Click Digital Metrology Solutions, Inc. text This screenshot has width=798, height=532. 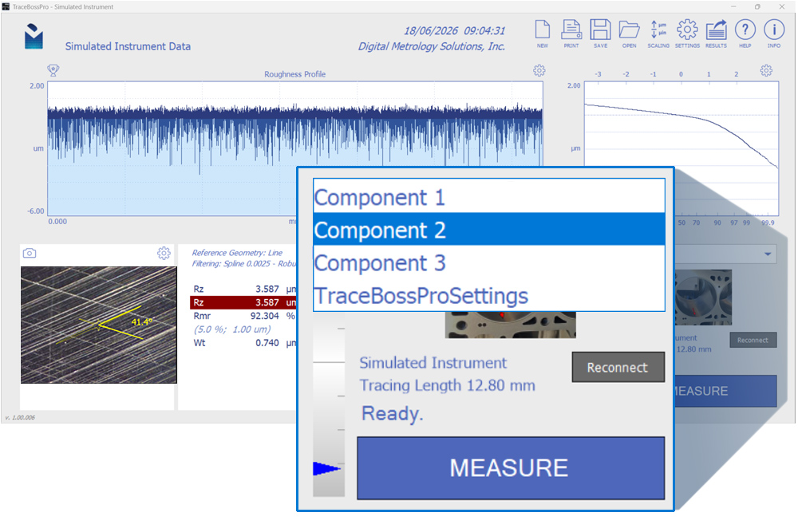tap(432, 46)
